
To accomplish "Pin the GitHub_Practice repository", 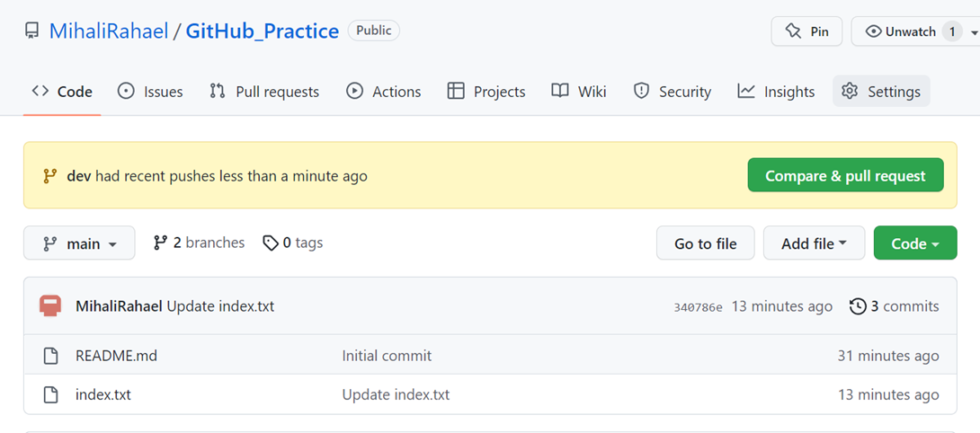I will (806, 31).
